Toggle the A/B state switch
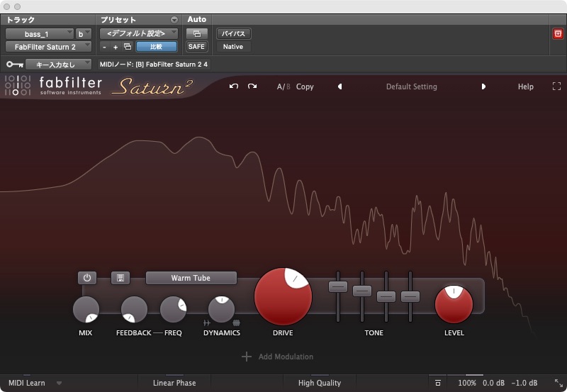The image size is (567, 392). point(283,86)
